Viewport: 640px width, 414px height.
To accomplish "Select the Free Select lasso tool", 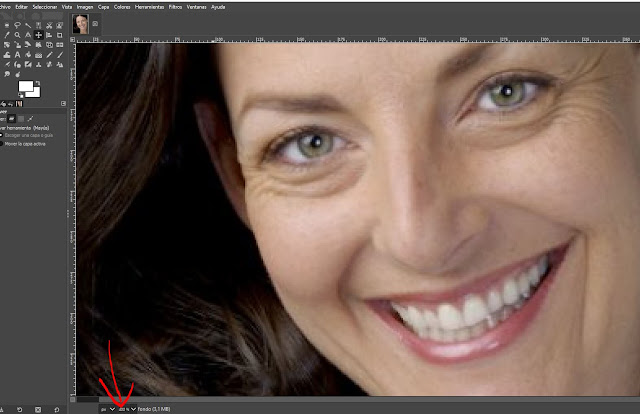I will [18, 25].
